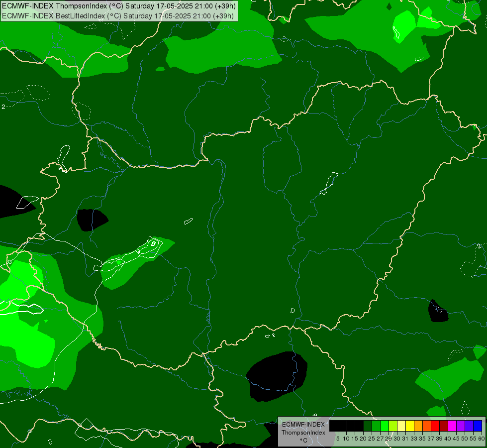Click the legend scale value 37
Screen dimensions: 487x448
tap(431, 439)
